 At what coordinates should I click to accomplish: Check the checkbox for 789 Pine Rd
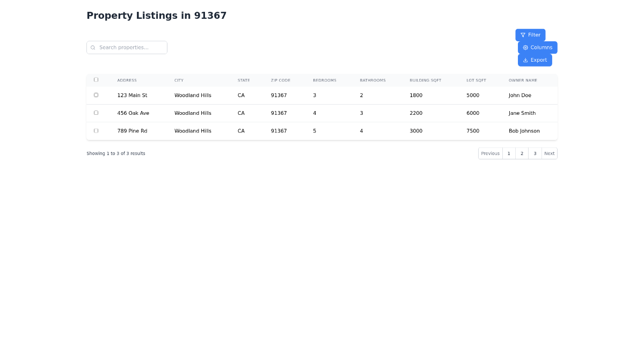tap(96, 130)
